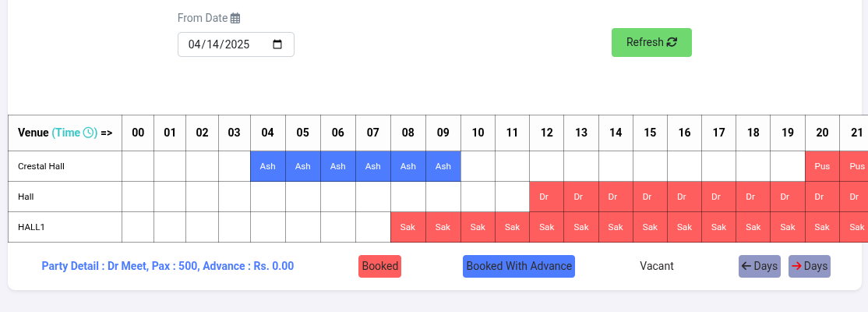The height and width of the screenshot is (312, 868).
Task: Select Hall 12 hour Dr booking
Action: point(546,197)
